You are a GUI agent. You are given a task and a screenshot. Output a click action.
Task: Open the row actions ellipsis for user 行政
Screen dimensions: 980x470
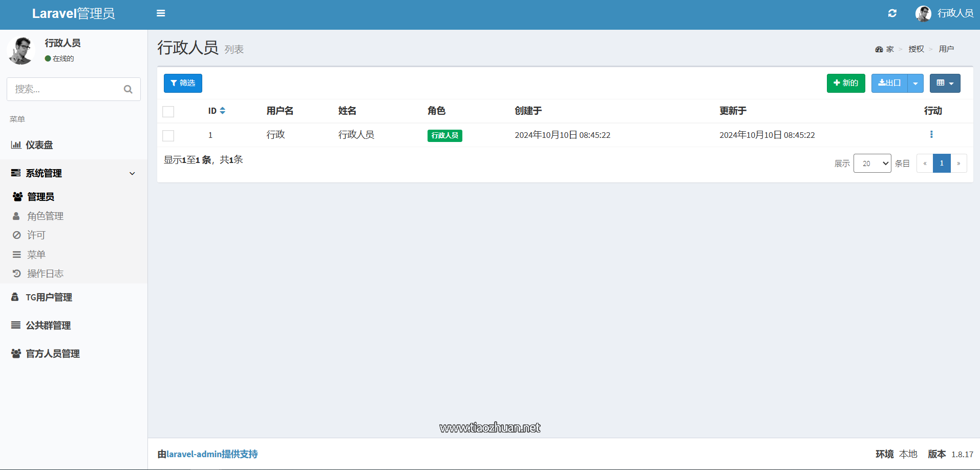pyautogui.click(x=931, y=134)
